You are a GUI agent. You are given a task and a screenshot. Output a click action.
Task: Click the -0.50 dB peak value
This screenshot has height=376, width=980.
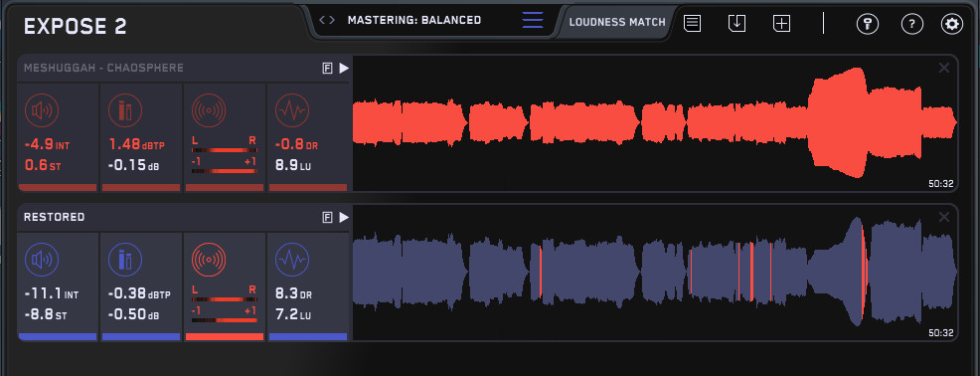(133, 314)
